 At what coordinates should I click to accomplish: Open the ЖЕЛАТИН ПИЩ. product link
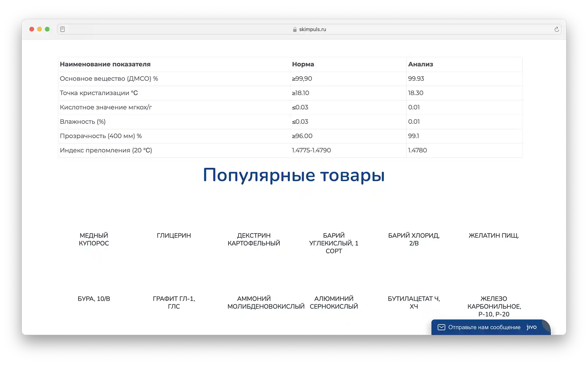(x=494, y=236)
